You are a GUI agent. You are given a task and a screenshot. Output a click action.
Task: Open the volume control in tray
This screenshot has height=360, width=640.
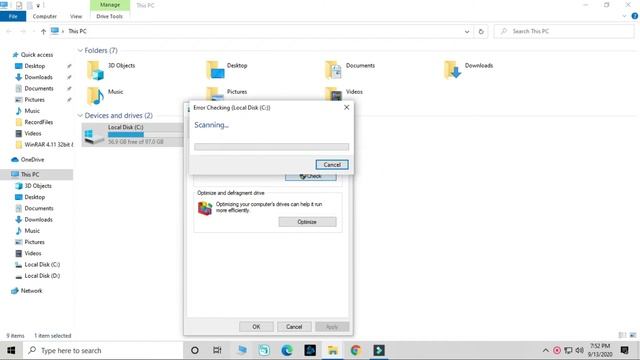point(579,350)
